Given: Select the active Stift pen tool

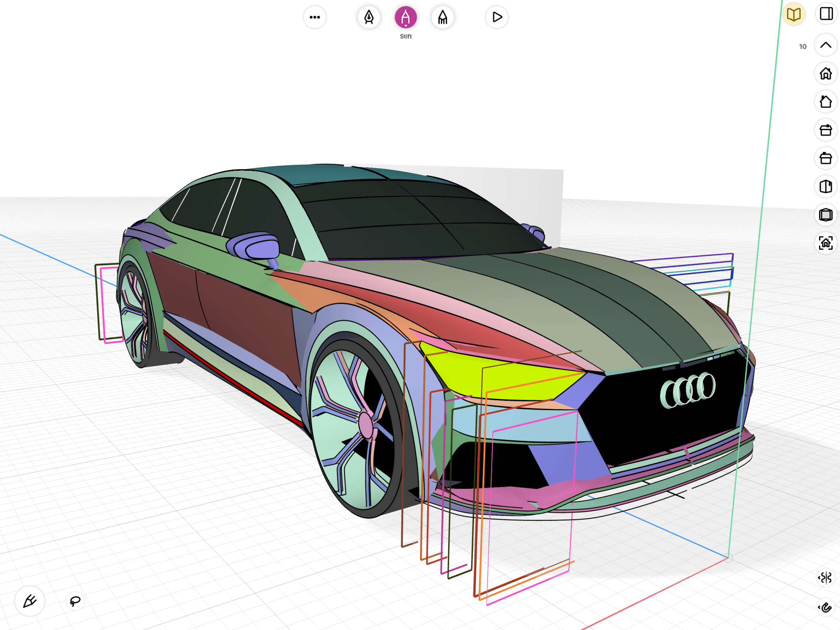Looking at the screenshot, I should pos(406,17).
